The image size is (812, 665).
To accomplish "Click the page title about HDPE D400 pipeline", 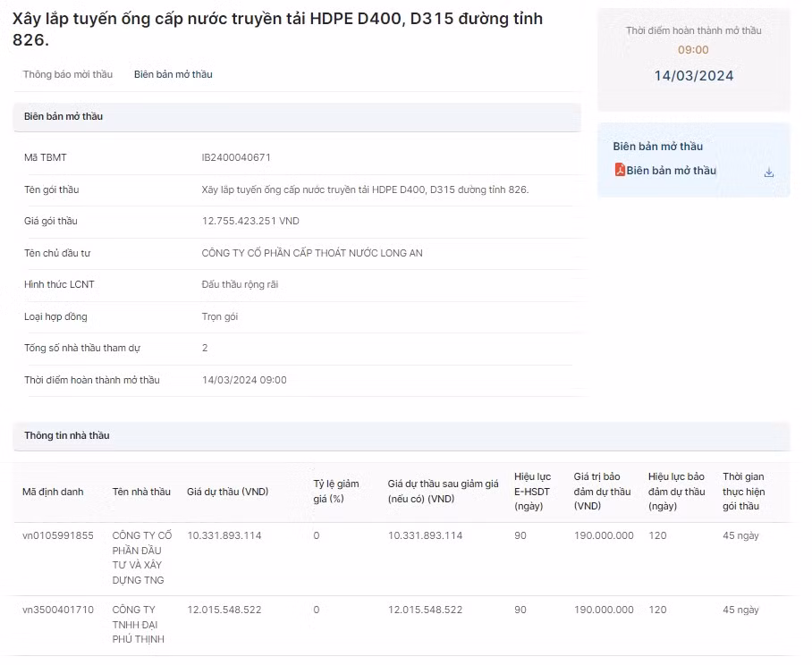I will 277,29.
